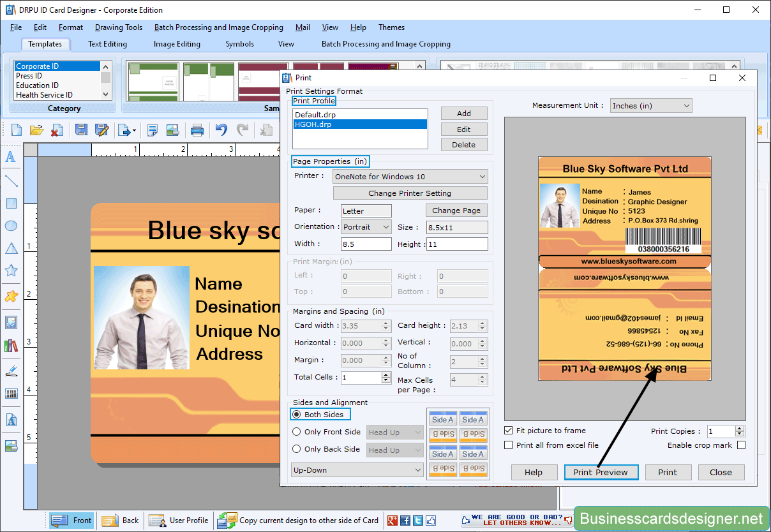Screen dimensions: 771x532
Task: Select the Triangle shape tool
Action: (11, 248)
